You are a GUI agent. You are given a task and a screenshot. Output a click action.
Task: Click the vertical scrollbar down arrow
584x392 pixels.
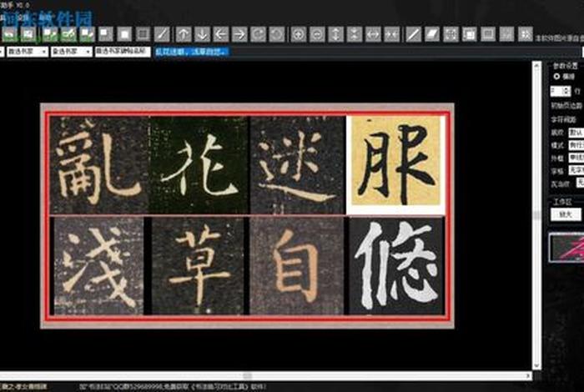pyautogui.click(x=536, y=365)
